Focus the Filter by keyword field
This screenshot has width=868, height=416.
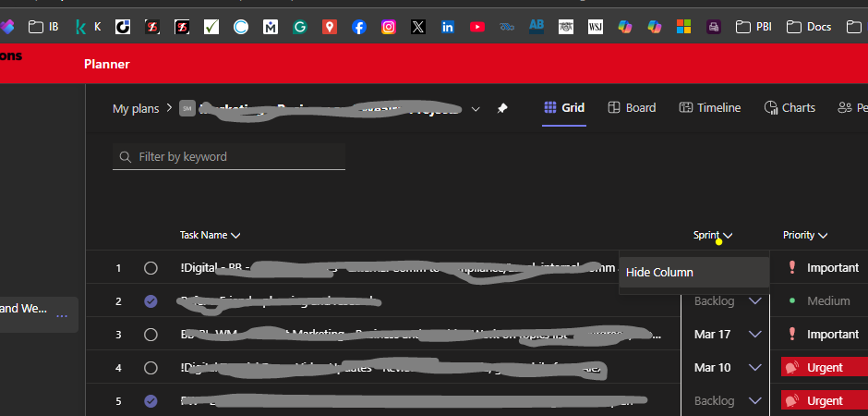tap(229, 157)
